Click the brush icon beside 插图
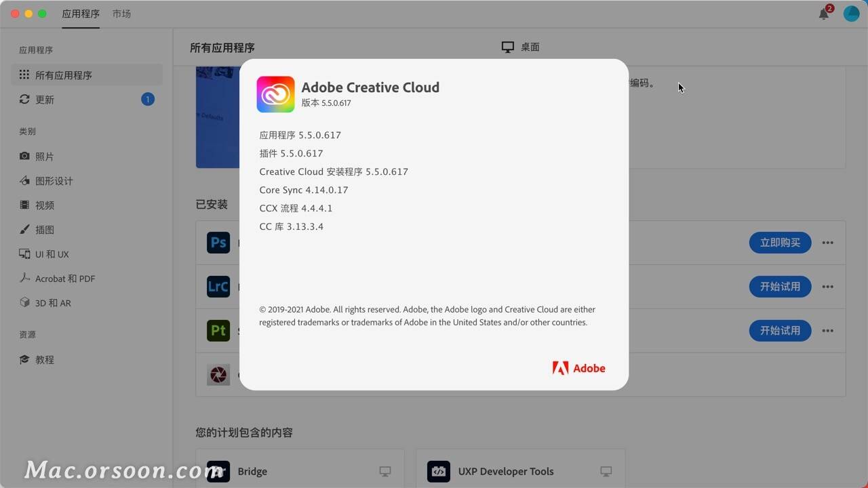 click(24, 229)
